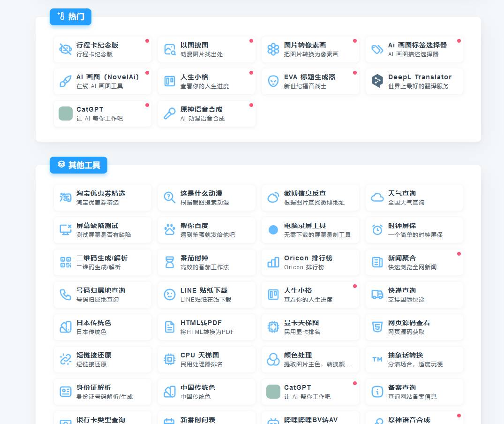Click the 电脑录屏工具 record dot icon
Viewport: 504px width, 424px height.
pos(273,230)
